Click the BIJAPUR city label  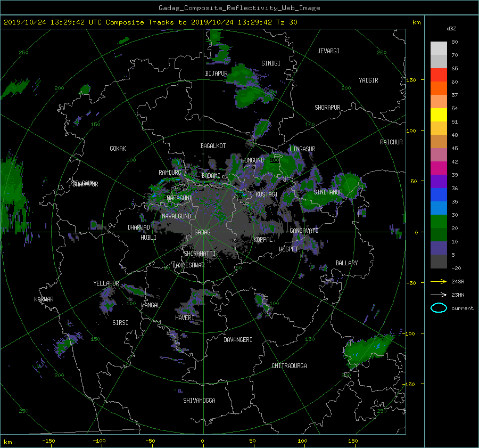pyautogui.click(x=216, y=74)
